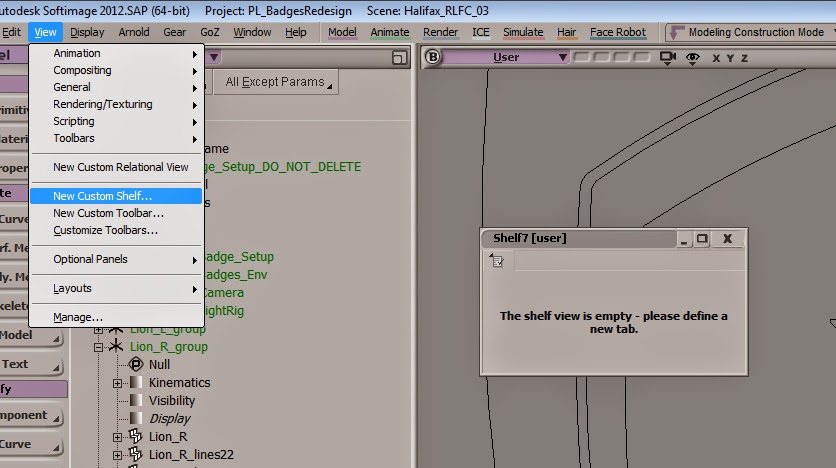Click the Visibility property icon
Image resolution: width=836 pixels, height=468 pixels.
136,400
